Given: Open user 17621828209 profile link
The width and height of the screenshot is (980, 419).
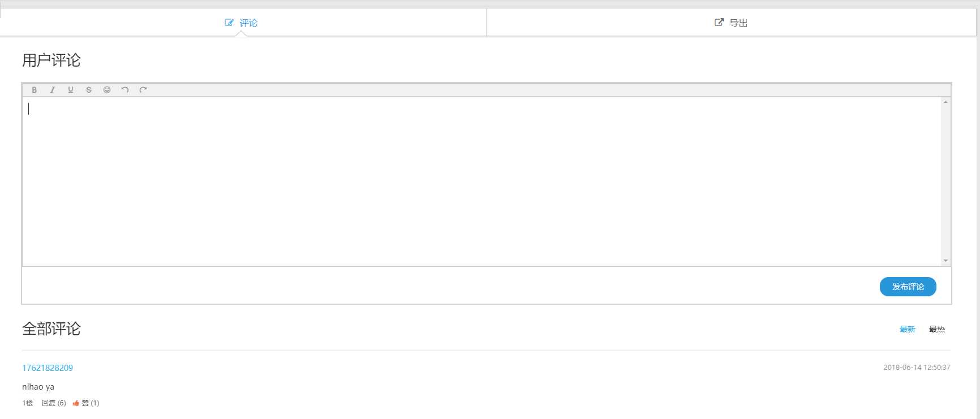Looking at the screenshot, I should pos(48,368).
